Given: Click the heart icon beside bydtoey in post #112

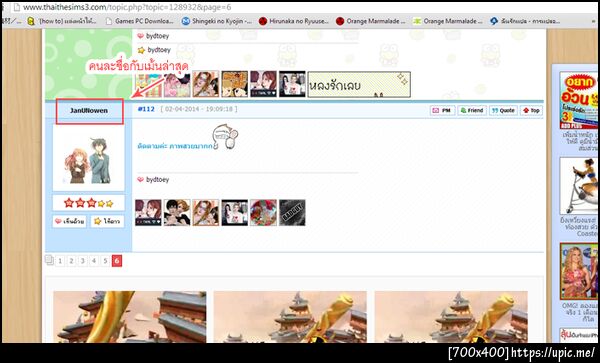Looking at the screenshot, I should pyautogui.click(x=140, y=179).
